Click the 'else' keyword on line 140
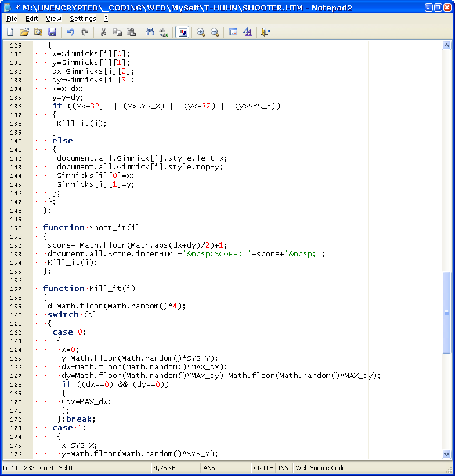The image size is (455, 476). point(62,140)
